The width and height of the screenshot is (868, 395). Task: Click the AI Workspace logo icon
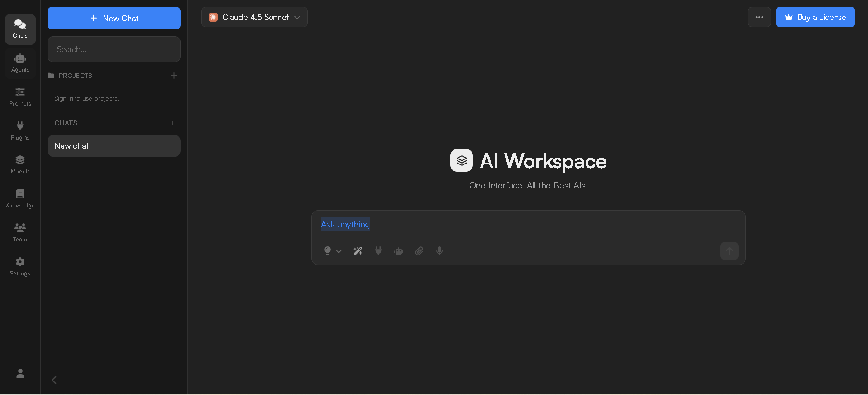[x=462, y=160]
